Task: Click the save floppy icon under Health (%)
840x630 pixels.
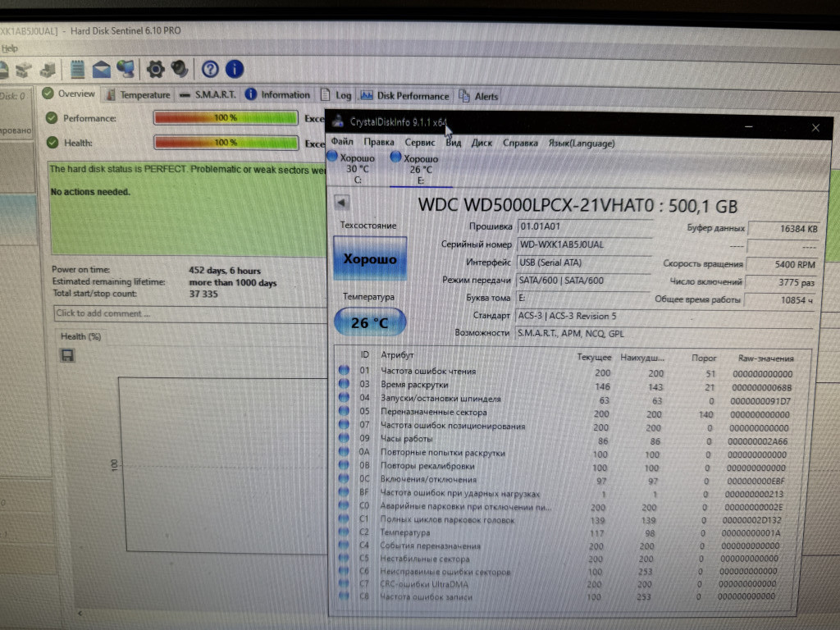Action: pos(67,355)
